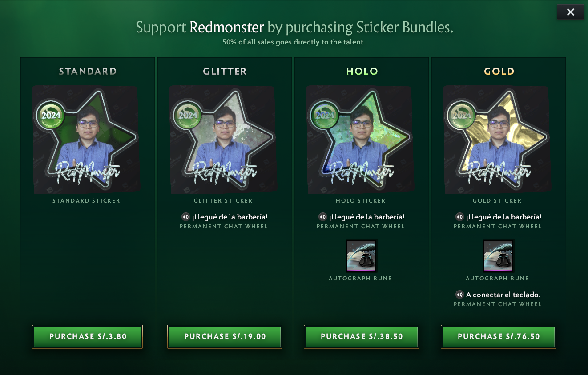Click the GOLD tier heading
588x375 pixels.
pyautogui.click(x=499, y=71)
